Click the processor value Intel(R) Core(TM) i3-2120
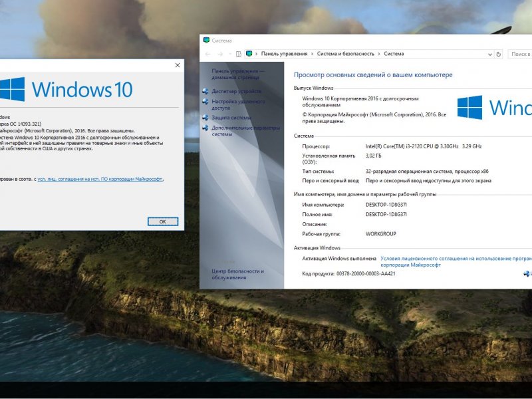 424,146
